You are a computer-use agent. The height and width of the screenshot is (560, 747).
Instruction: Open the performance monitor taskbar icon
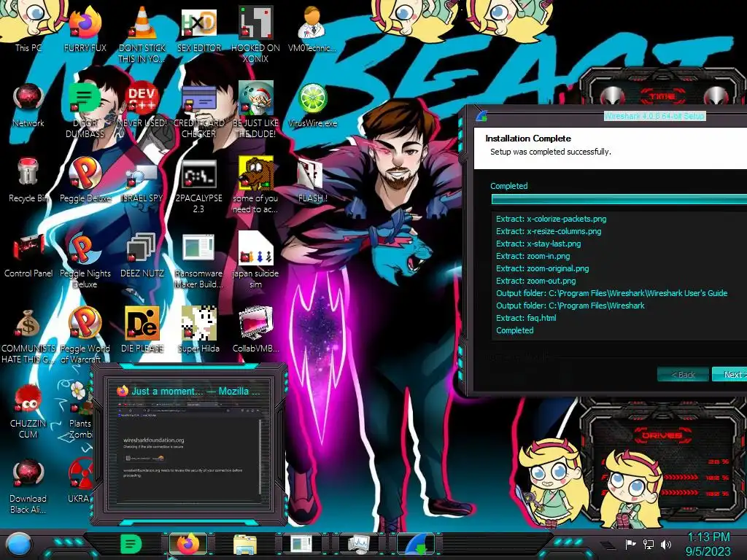tap(358, 544)
